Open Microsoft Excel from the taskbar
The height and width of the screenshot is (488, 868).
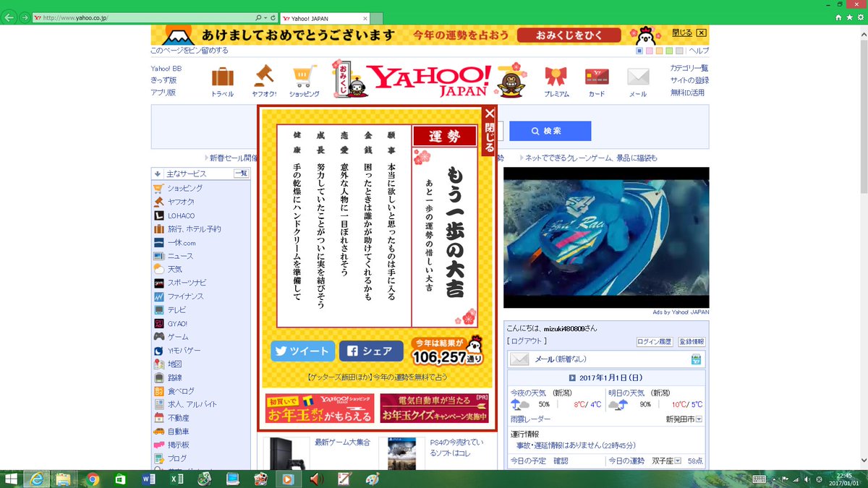point(176,479)
